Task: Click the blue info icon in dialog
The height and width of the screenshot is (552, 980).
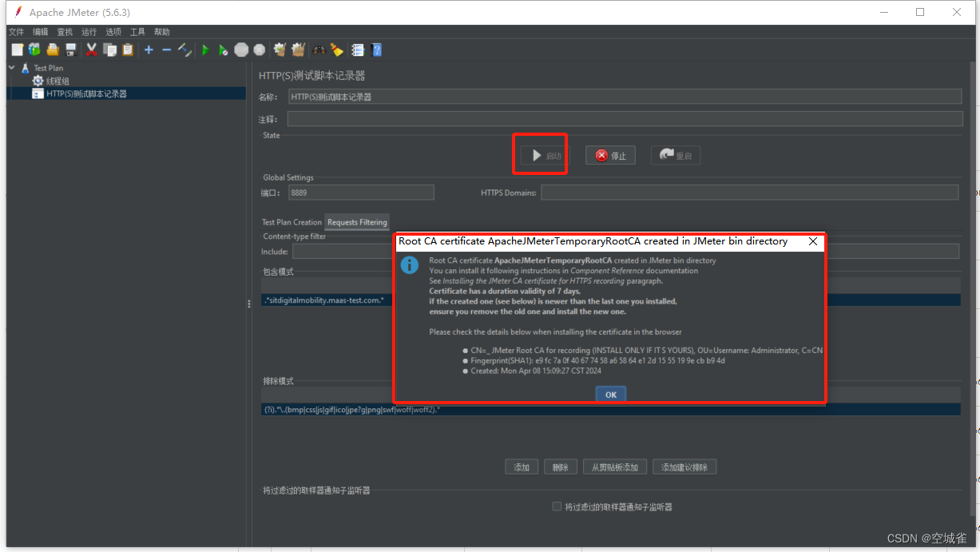Action: 410,264
